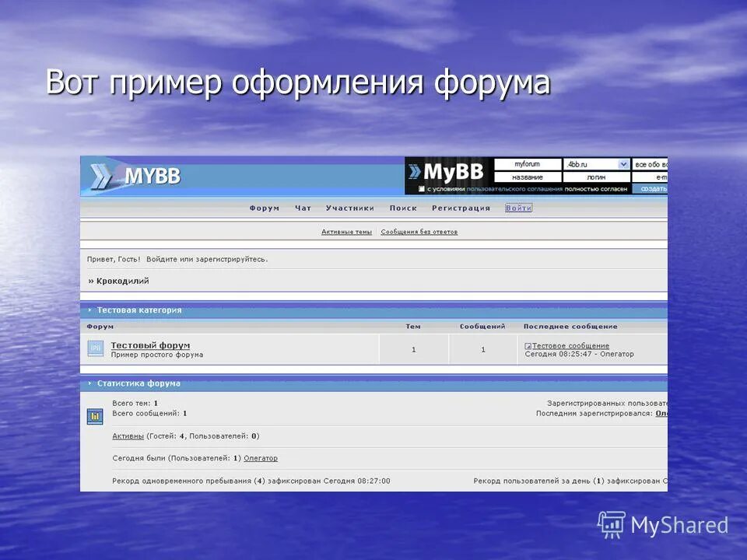Click the myforum name input field
The image size is (747, 560).
pyautogui.click(x=528, y=165)
